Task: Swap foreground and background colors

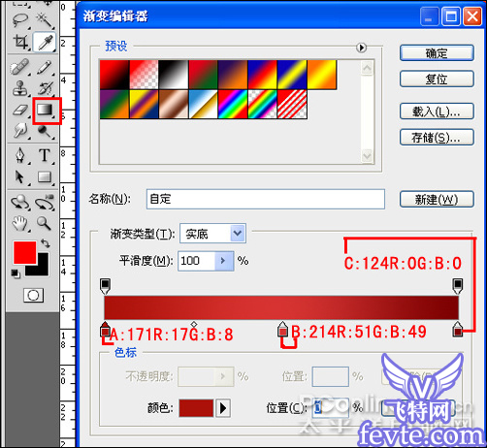Action: [x=46, y=243]
